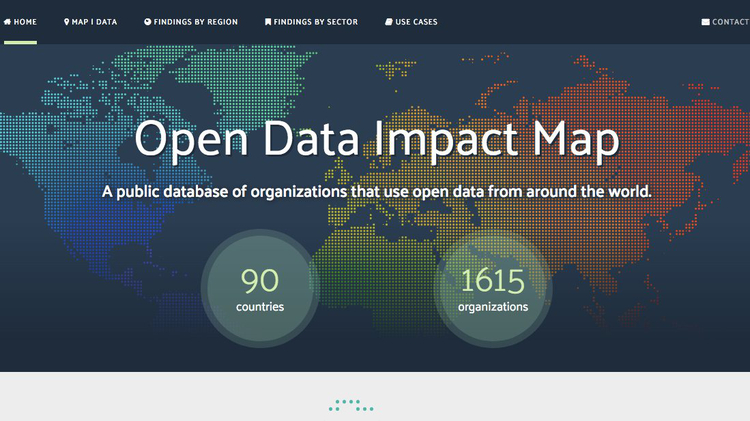Open FINDINGS BY SECTOR menu item
750x421 pixels.
tap(311, 22)
